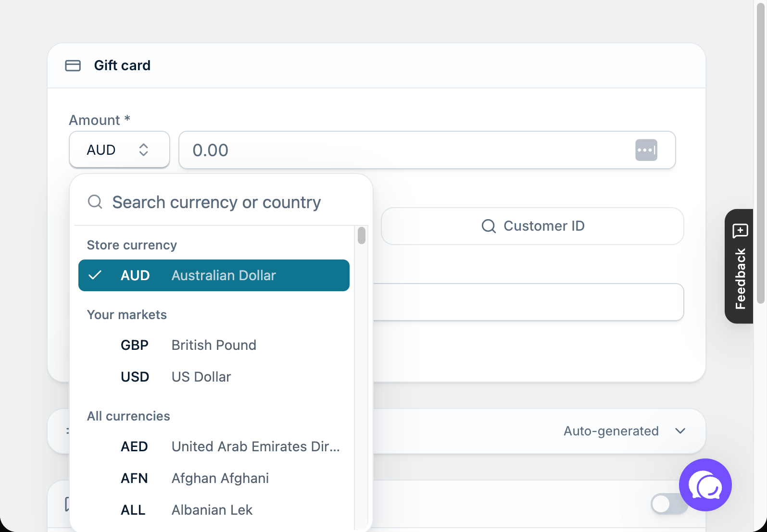Viewport: 767px width, 532px height.
Task: Click the All currencies section label
Action: pos(128,416)
